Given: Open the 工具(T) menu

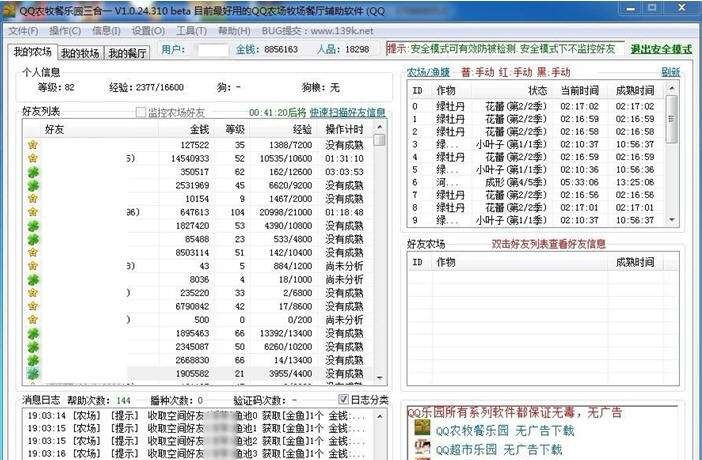Looking at the screenshot, I should pyautogui.click(x=191, y=31).
